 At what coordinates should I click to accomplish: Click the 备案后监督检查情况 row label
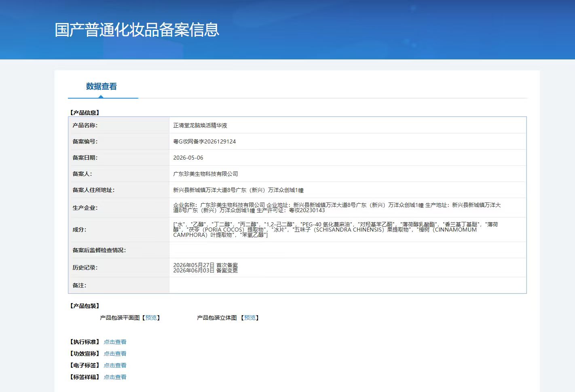99,250
